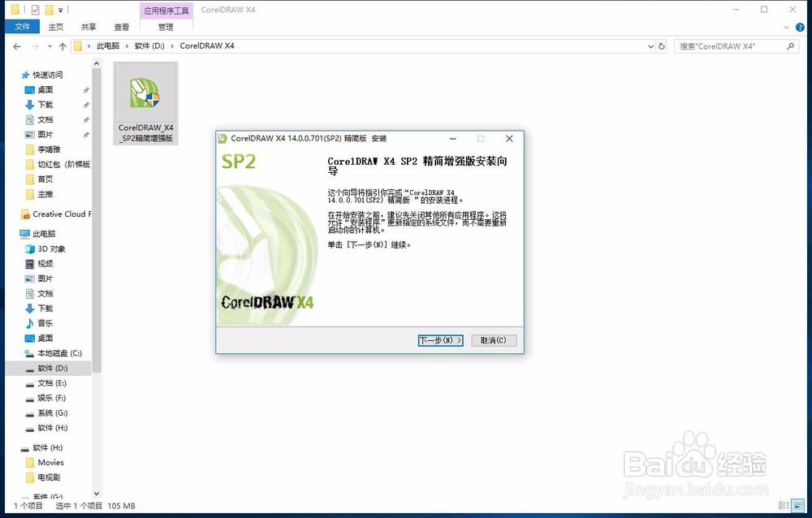Open the 李婧雅 folder
Screen dimensions: 812x518
tap(49, 149)
